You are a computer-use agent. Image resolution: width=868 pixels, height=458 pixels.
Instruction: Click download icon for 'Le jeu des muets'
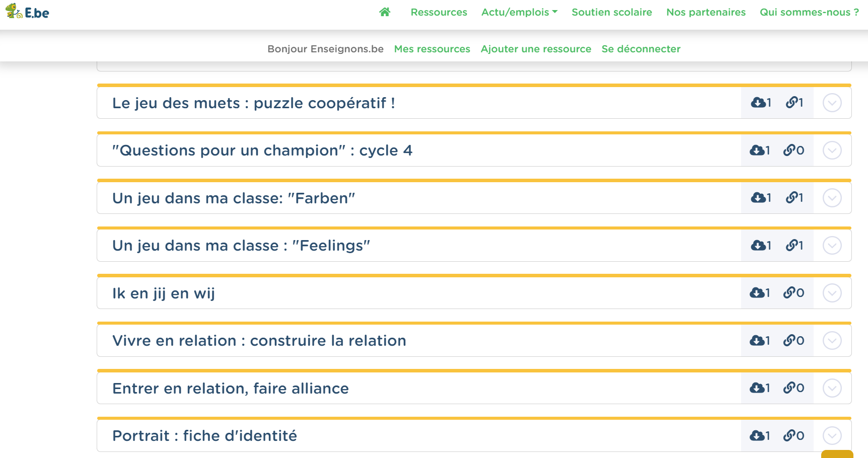point(758,103)
